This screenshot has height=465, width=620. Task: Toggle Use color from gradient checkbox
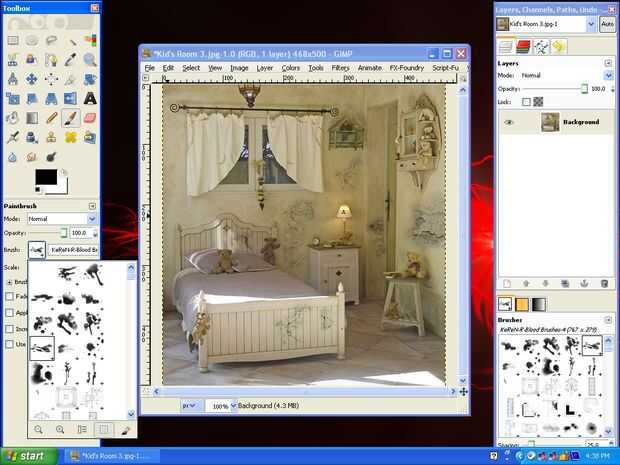coord(9,344)
